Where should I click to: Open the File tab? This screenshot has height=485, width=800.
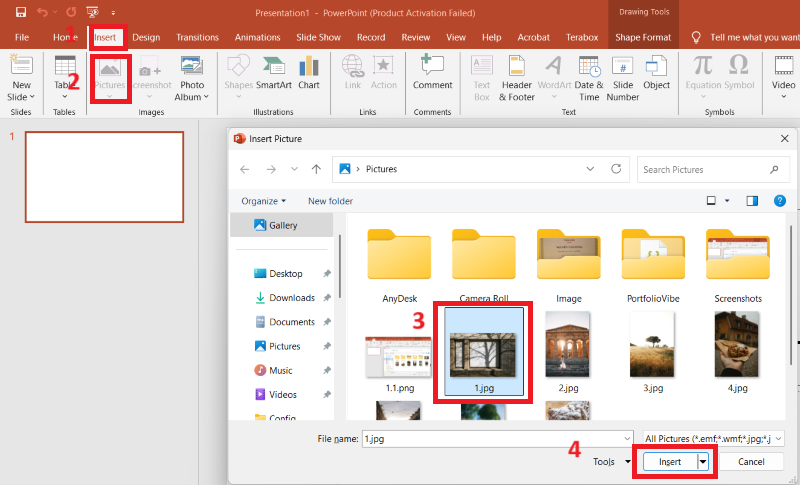click(22, 37)
